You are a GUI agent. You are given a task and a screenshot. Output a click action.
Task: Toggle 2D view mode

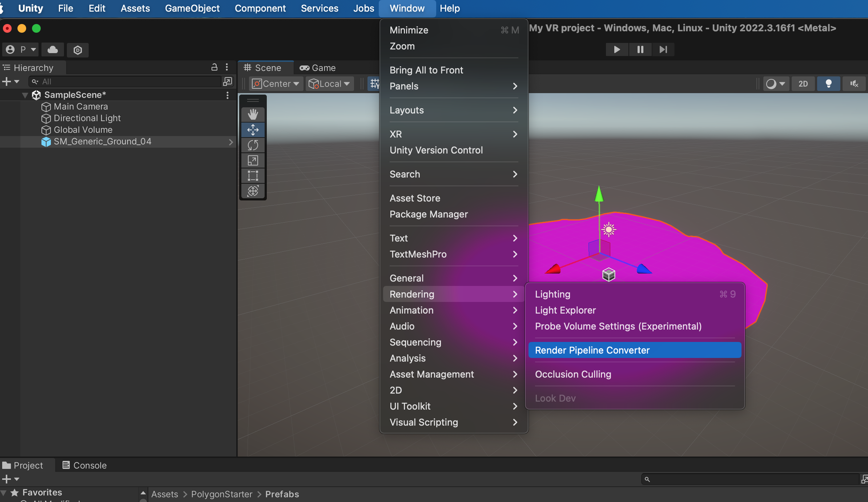(803, 84)
